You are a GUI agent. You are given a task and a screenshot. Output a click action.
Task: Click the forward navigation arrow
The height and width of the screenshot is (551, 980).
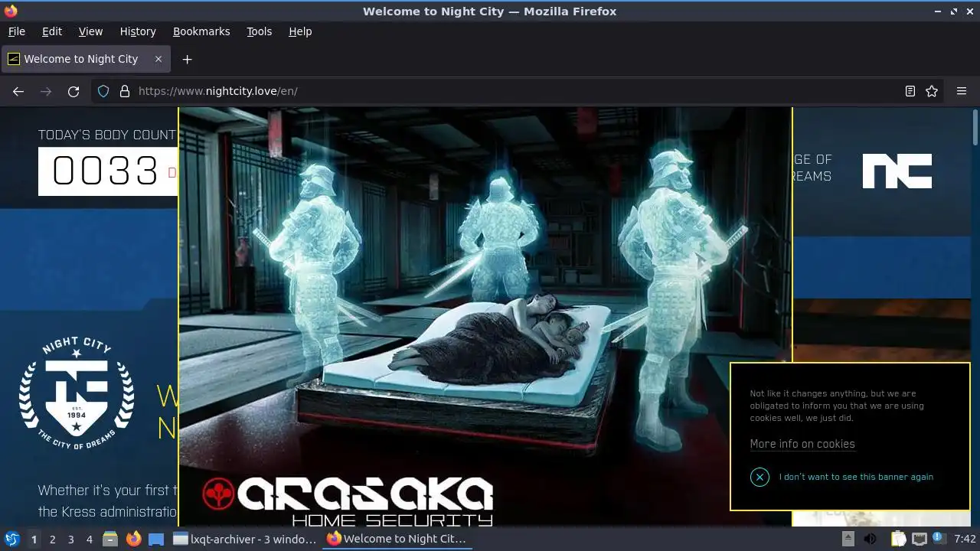pyautogui.click(x=46, y=91)
